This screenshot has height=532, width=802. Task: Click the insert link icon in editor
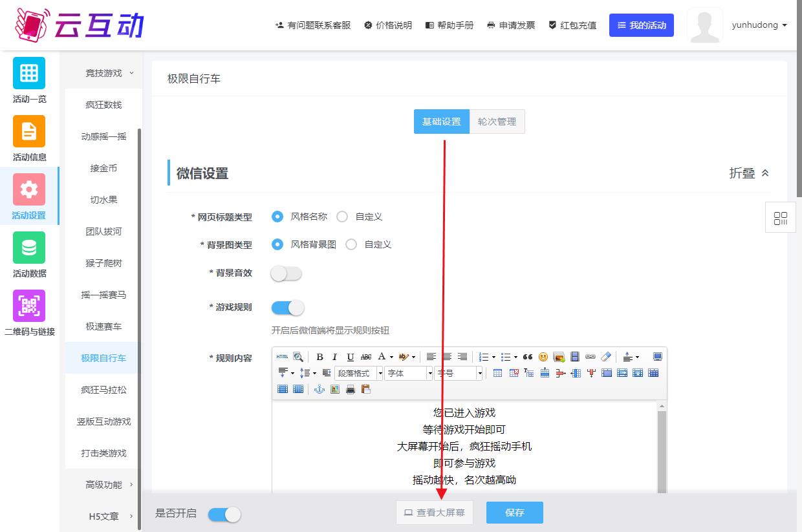coord(590,357)
